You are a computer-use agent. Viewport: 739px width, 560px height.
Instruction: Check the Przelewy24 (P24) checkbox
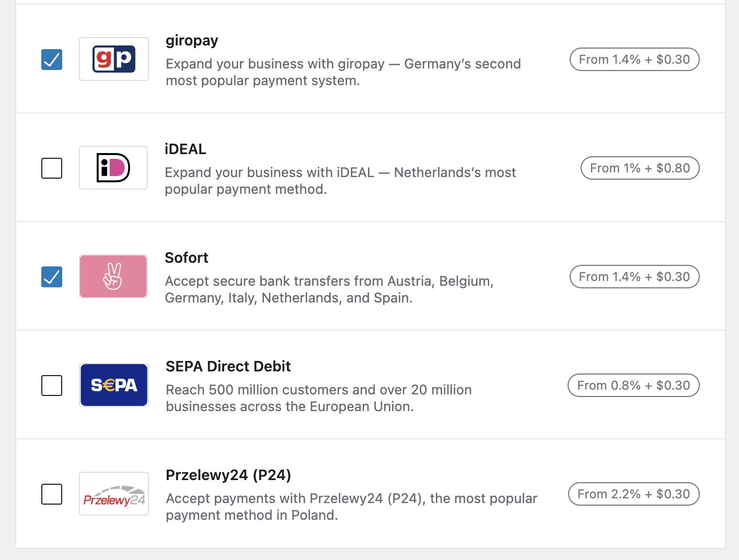pyautogui.click(x=52, y=494)
